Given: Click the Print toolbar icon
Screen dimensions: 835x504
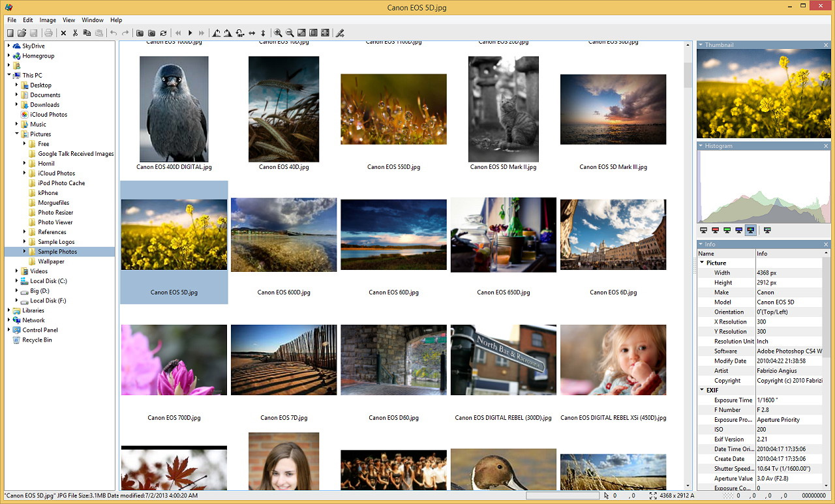Looking at the screenshot, I should point(48,33).
